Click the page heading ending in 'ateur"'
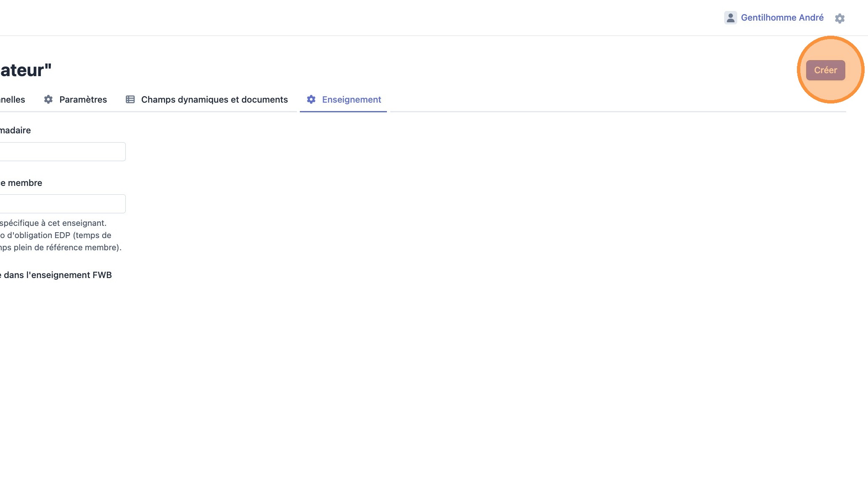 pos(26,70)
